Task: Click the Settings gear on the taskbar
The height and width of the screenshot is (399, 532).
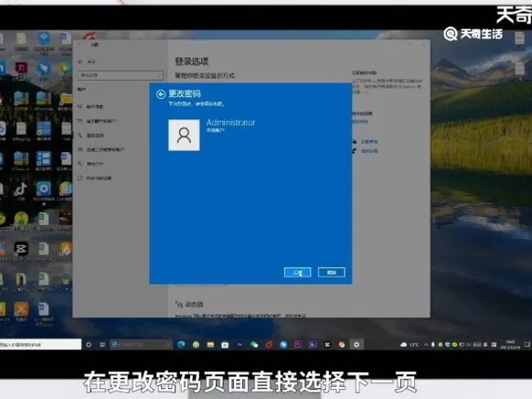Action: pyautogui.click(x=356, y=344)
